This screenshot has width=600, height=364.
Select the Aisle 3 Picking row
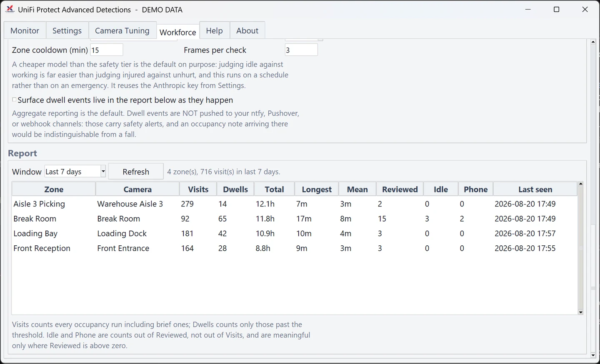[295, 204]
